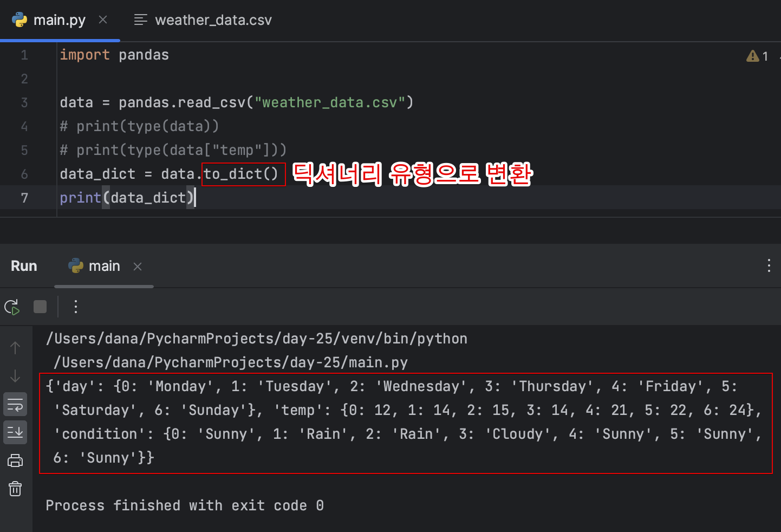Click the read_csv call on line 3
This screenshot has width=781, height=532.
(211, 102)
